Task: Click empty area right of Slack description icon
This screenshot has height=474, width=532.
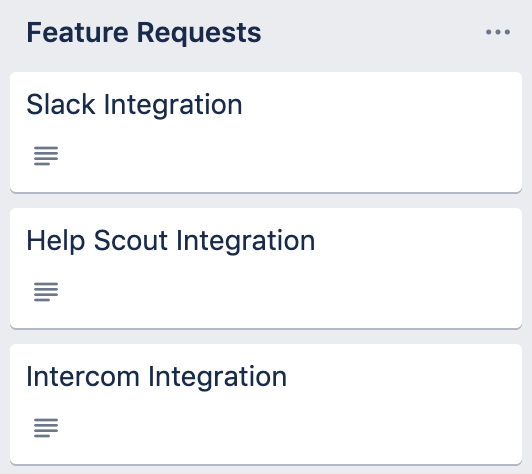Action: pyautogui.click(x=288, y=156)
